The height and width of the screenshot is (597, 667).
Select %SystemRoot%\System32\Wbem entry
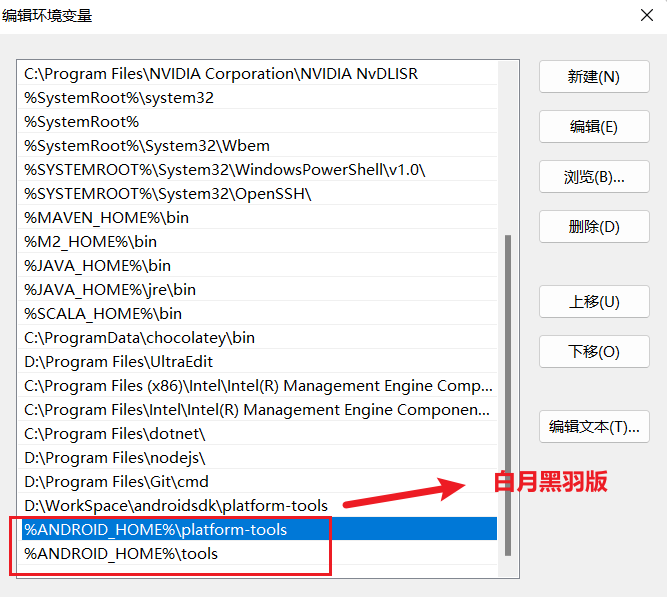coord(257,146)
